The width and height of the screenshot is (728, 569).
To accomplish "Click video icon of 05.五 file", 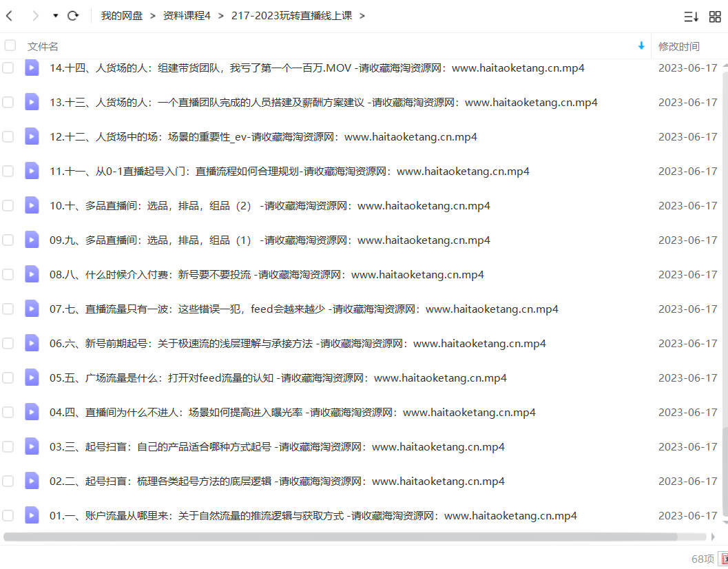I will 32,377.
